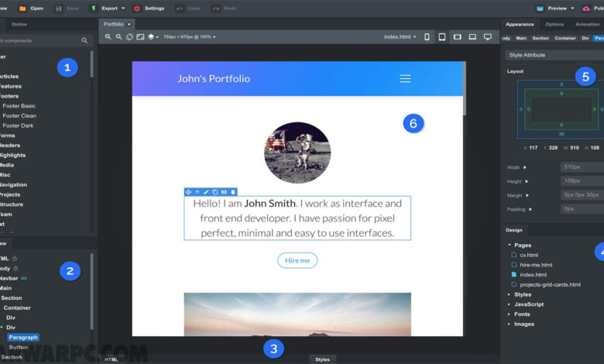Open the Styles bottom panel tab
This screenshot has width=604, height=364.
click(x=322, y=359)
